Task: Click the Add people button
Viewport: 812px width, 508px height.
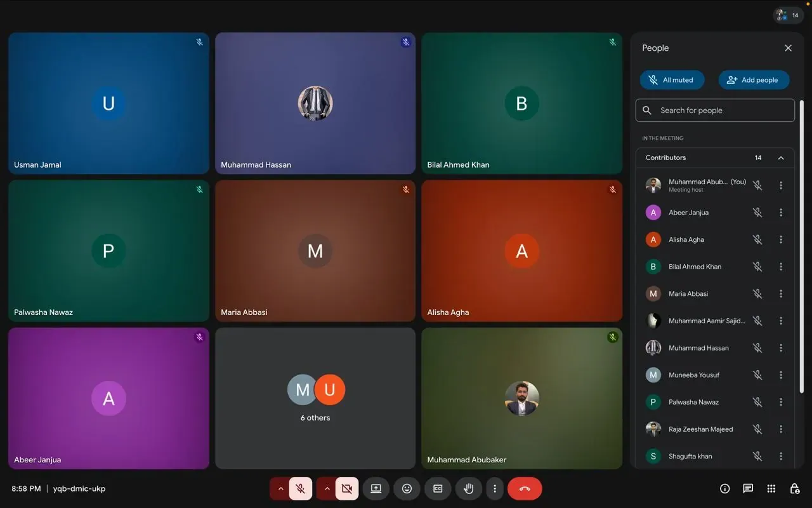Action: click(754, 80)
